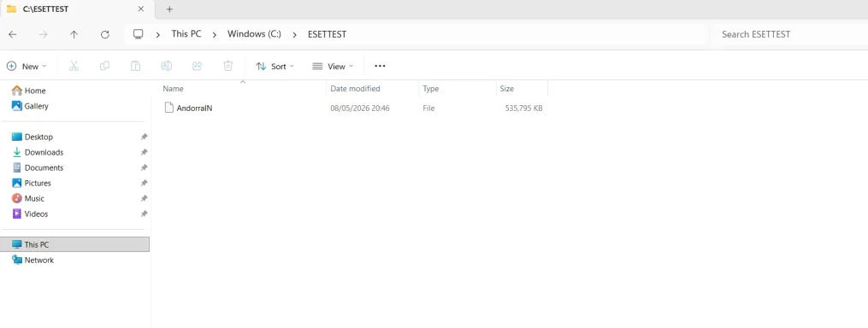Click the pin icon beside Desktop

tap(144, 137)
